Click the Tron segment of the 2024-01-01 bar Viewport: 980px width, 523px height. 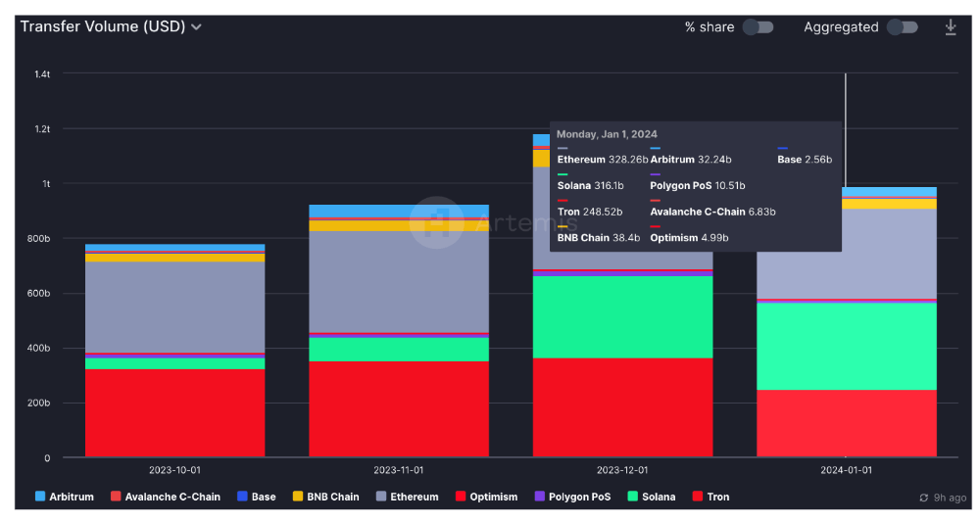tap(847, 424)
